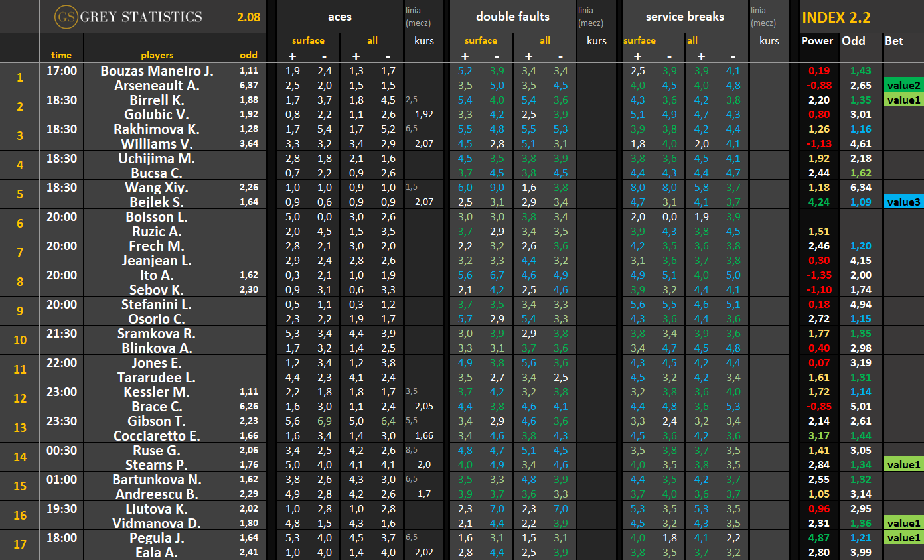Click odd 6,37 for Arseneault A.

pyautogui.click(x=250, y=85)
